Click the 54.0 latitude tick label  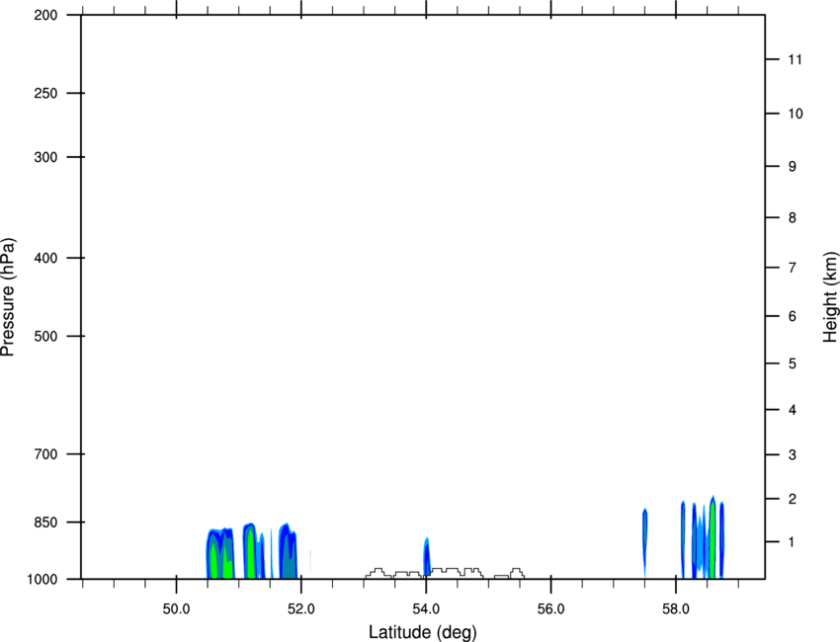426,609
